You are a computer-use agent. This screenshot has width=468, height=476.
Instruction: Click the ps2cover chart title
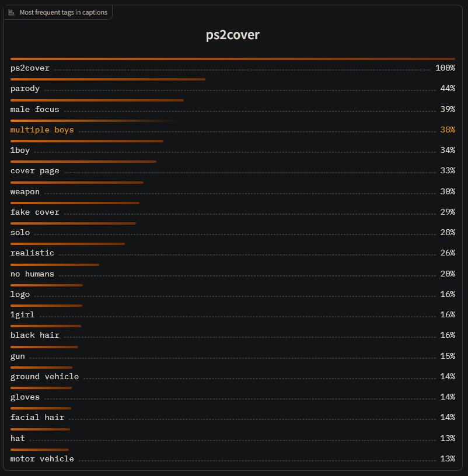point(233,34)
